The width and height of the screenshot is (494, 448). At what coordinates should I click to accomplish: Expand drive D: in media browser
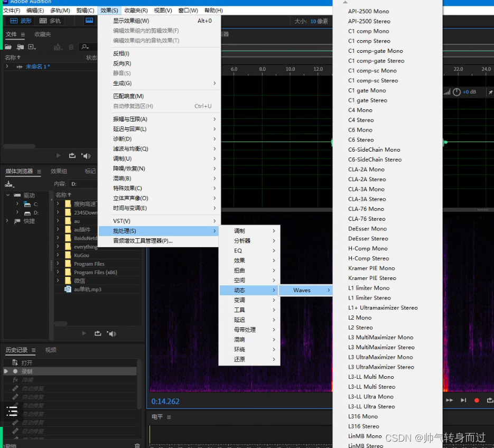17,213
